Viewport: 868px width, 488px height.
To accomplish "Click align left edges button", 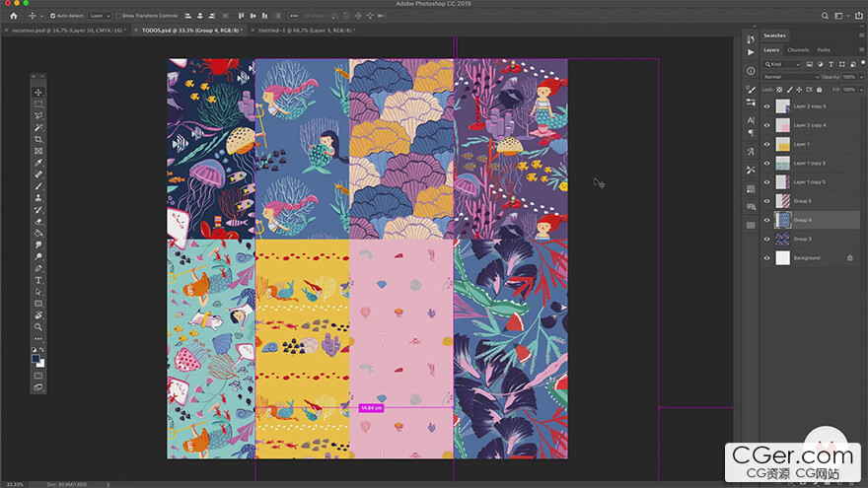I will point(188,16).
